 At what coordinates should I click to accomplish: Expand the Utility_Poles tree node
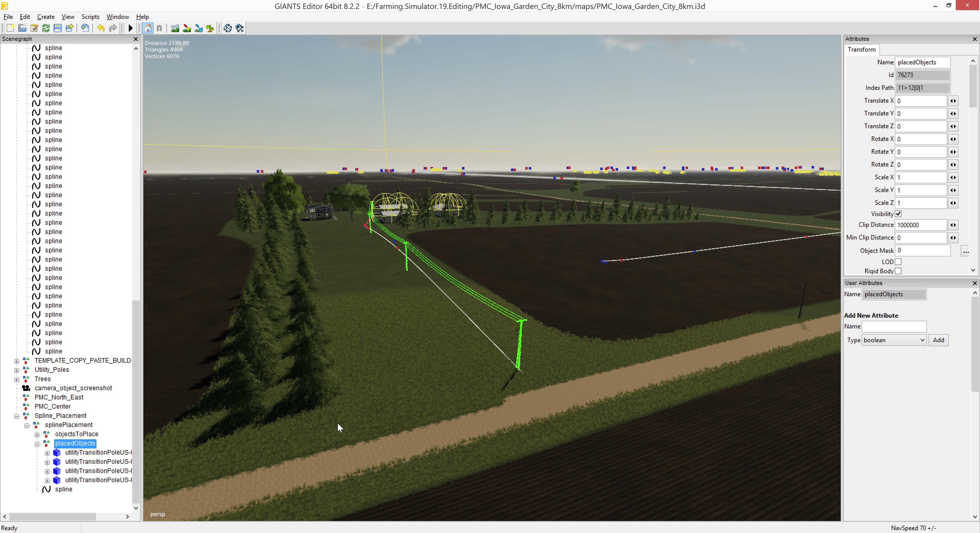(16, 370)
